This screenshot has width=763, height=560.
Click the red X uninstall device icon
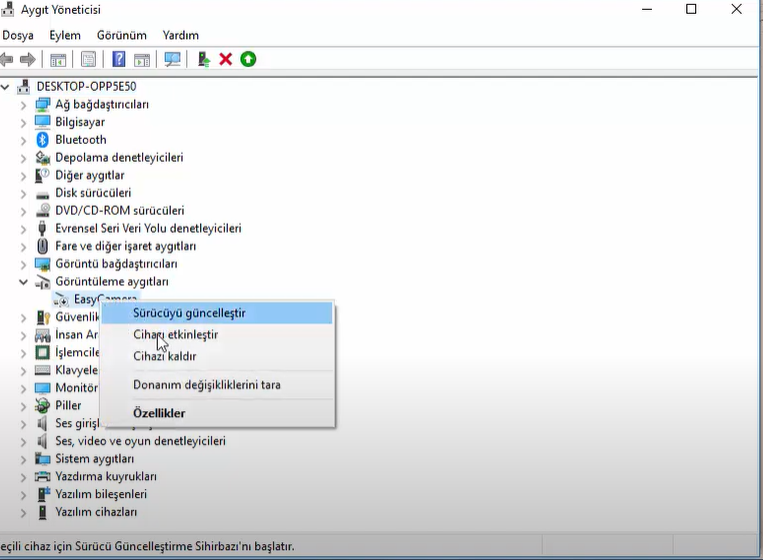226,59
